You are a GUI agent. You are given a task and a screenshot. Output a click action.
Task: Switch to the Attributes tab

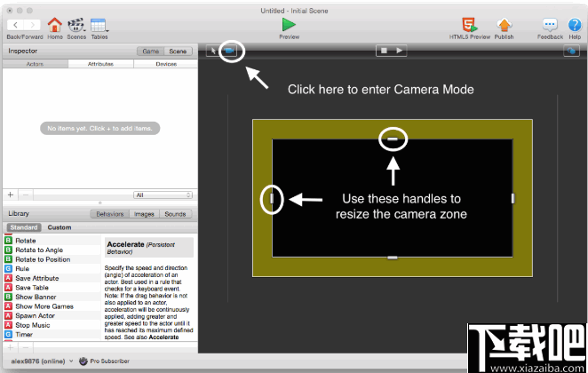pos(100,64)
